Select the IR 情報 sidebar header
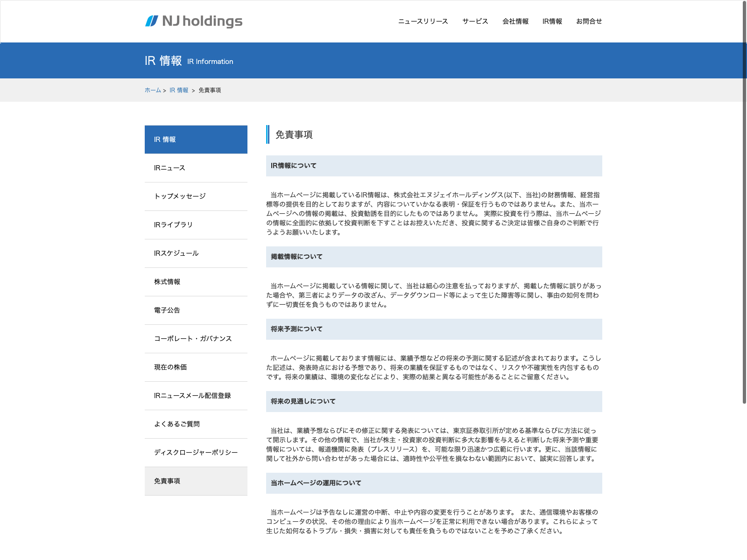The width and height of the screenshot is (747, 560). [x=196, y=140]
